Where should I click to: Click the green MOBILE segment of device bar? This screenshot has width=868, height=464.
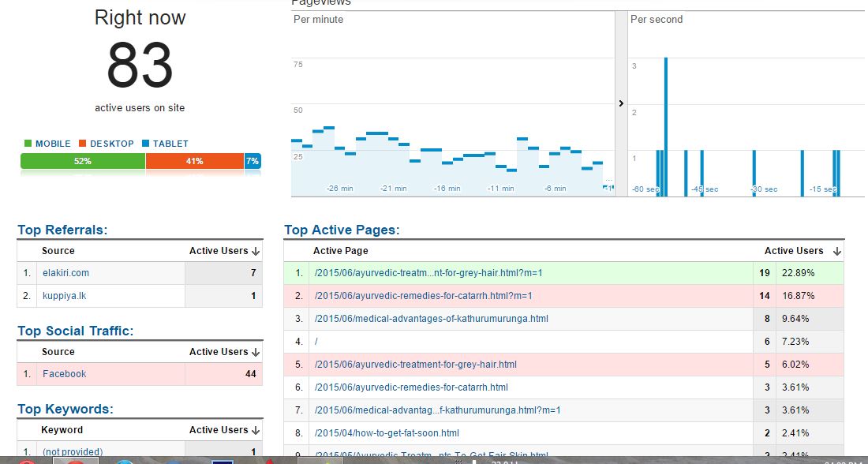pos(83,161)
